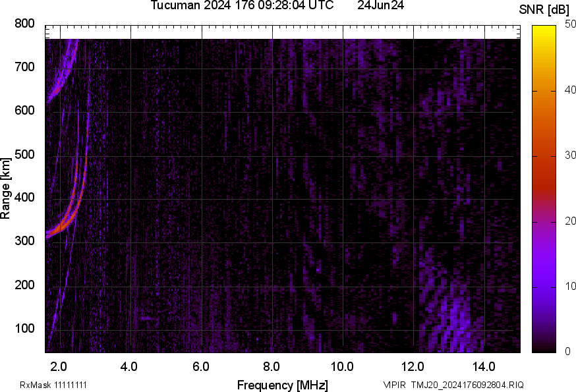Click the range tick label '500'
This screenshot has height=392, width=576.
pos(24,154)
